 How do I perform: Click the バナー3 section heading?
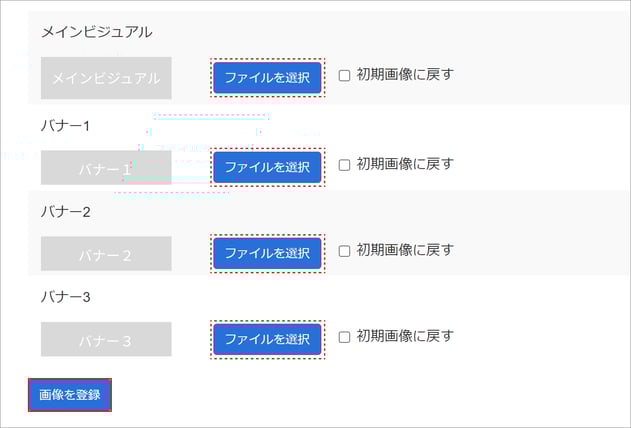[x=66, y=297]
